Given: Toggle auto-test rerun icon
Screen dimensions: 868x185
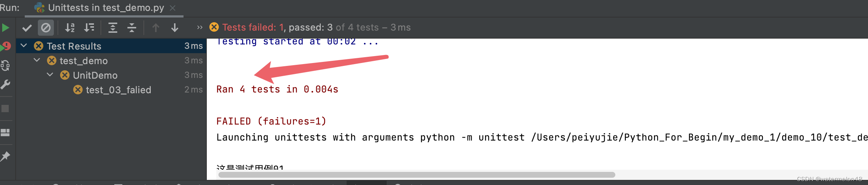Looking at the screenshot, I should point(5,66).
